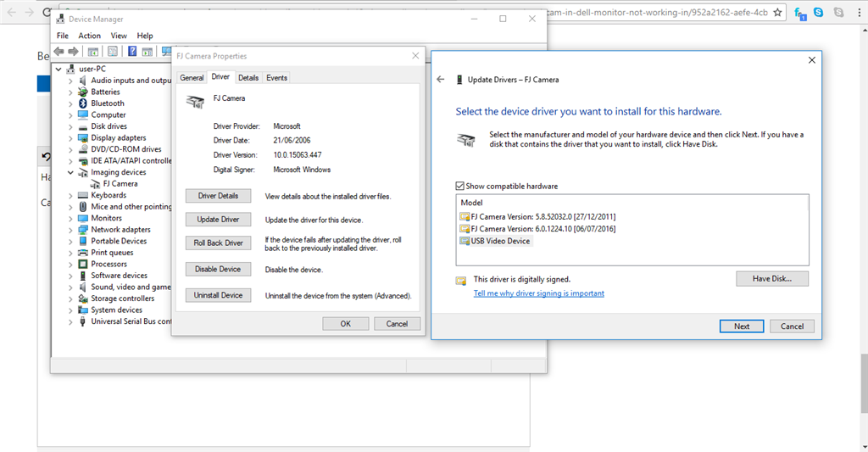Switch to the Details tab
This screenshot has height=452, width=868.
(248, 77)
